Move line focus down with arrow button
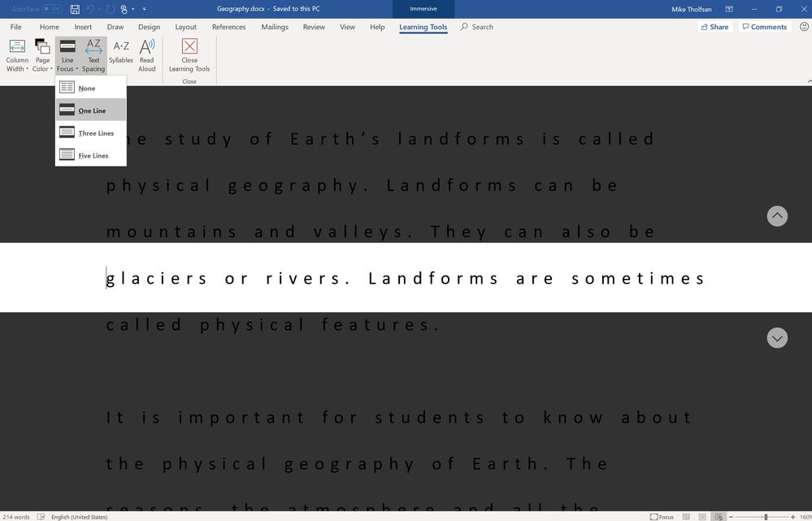Image resolution: width=812 pixels, height=521 pixels. [777, 338]
